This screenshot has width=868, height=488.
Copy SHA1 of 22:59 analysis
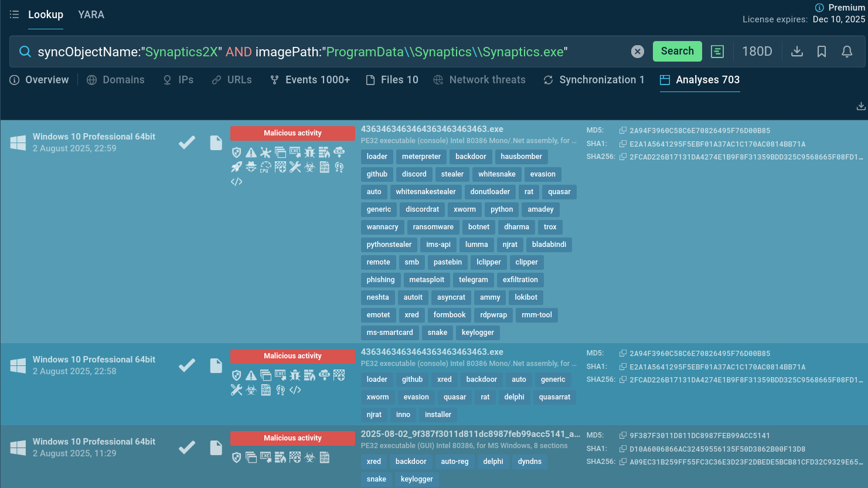pyautogui.click(x=623, y=144)
